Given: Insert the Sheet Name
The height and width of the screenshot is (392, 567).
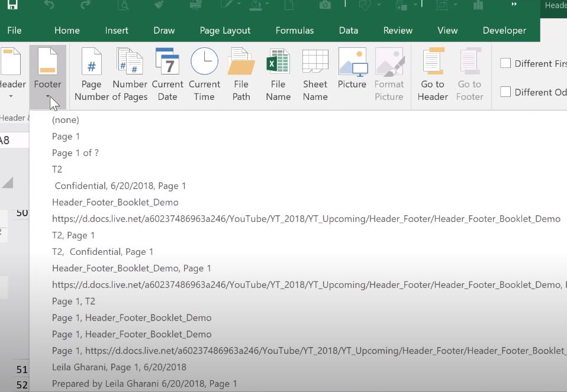Looking at the screenshot, I should [314, 74].
